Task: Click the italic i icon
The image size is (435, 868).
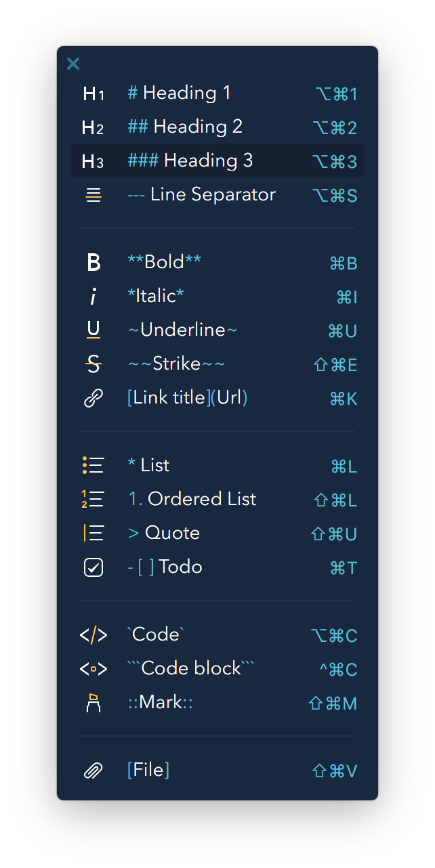Action: coord(94,297)
